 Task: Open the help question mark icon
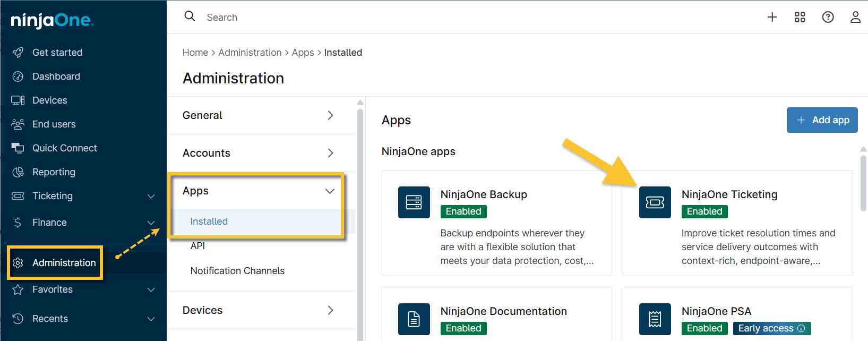click(x=828, y=17)
